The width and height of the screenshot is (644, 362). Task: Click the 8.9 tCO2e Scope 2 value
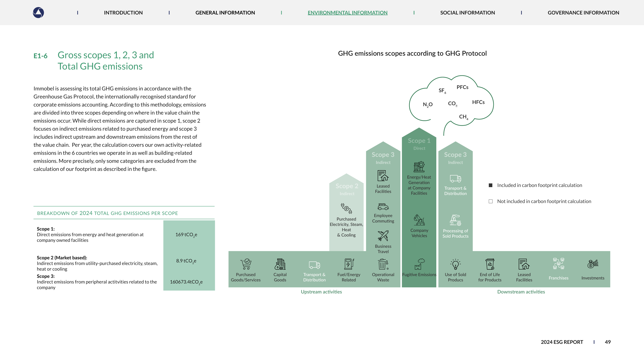click(x=186, y=261)
